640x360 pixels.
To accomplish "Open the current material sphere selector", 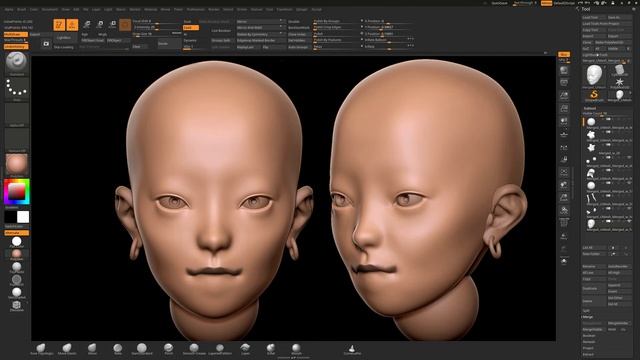I will [17, 165].
